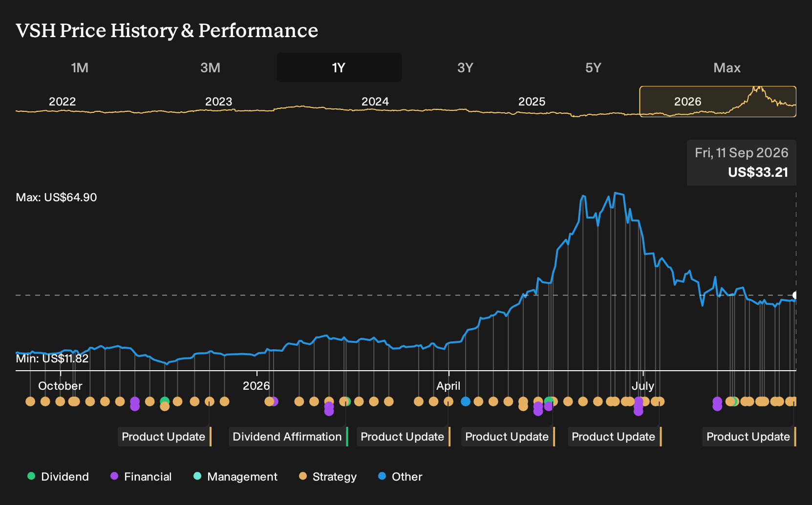Click the VSH Price History & Performance heading
Image resolution: width=812 pixels, height=505 pixels.
click(167, 30)
